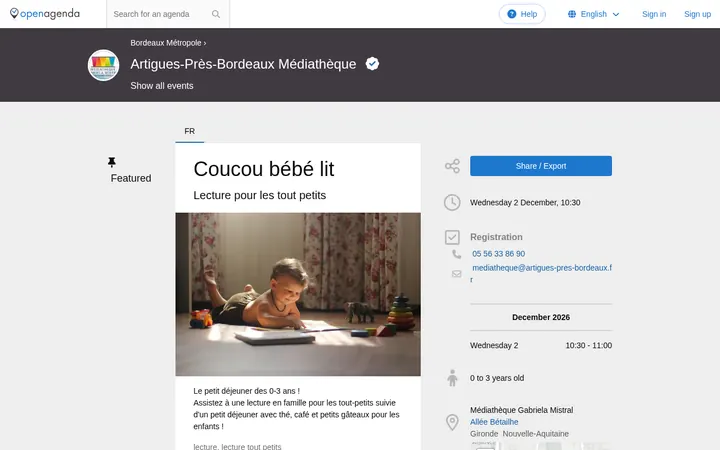
Task: Open the Sign in link
Action: click(654, 14)
